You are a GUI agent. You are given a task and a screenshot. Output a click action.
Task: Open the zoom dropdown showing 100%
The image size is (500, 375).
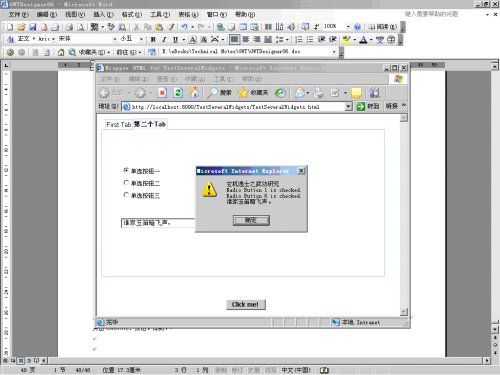tap(348, 27)
